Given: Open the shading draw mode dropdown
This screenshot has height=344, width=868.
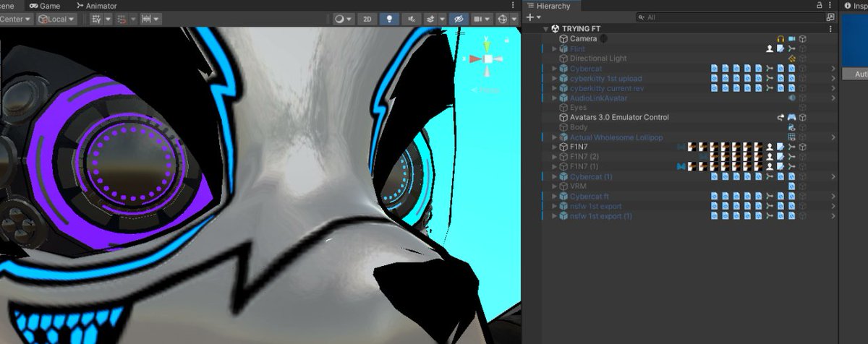Looking at the screenshot, I should point(343,20).
